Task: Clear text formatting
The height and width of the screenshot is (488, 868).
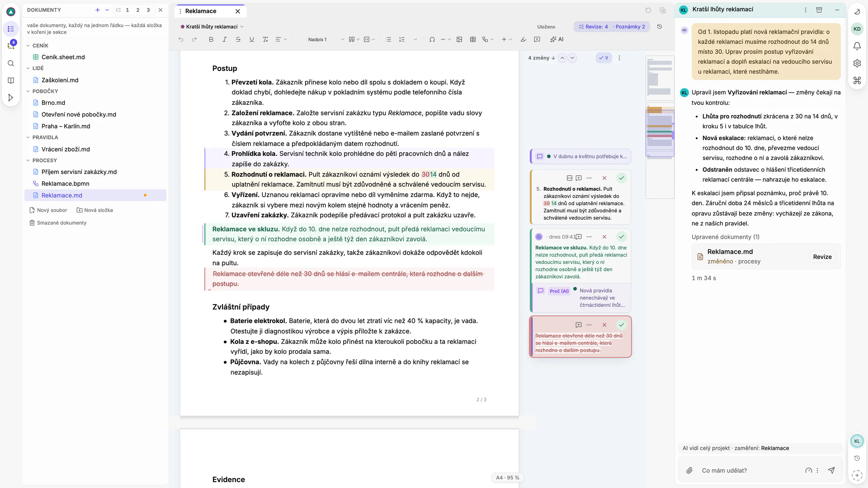Action: [x=265, y=40]
